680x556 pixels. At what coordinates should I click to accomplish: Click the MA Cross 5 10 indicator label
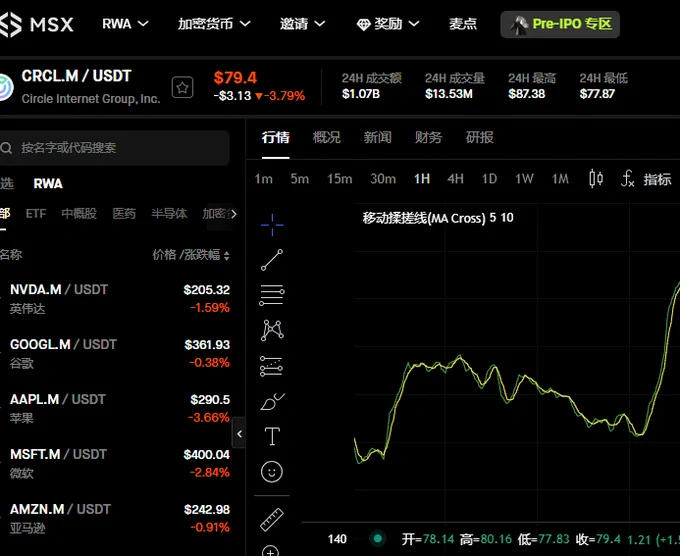tap(438, 218)
